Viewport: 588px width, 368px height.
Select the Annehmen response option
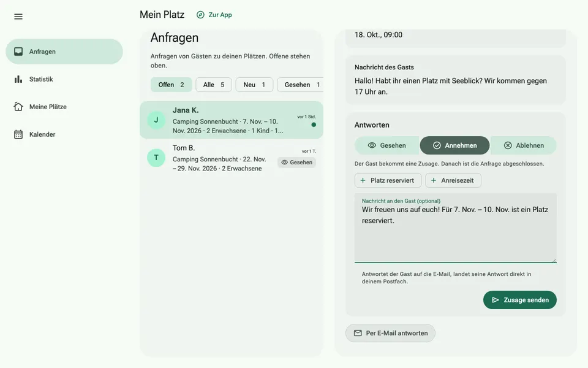454,145
